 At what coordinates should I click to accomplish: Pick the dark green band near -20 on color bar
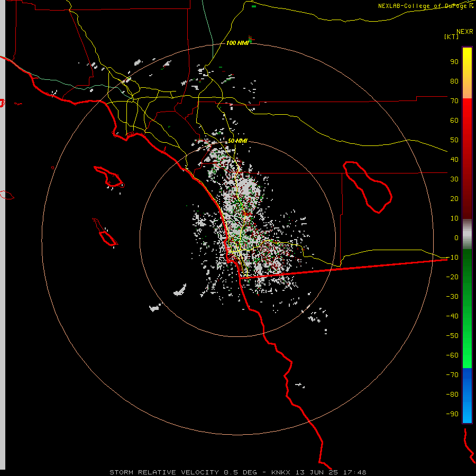click(x=467, y=273)
